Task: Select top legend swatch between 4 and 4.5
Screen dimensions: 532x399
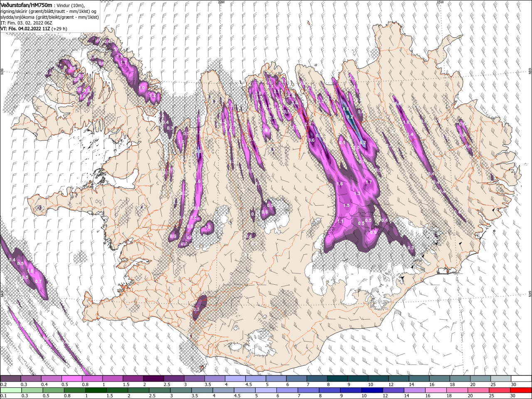Action: click(x=235, y=379)
